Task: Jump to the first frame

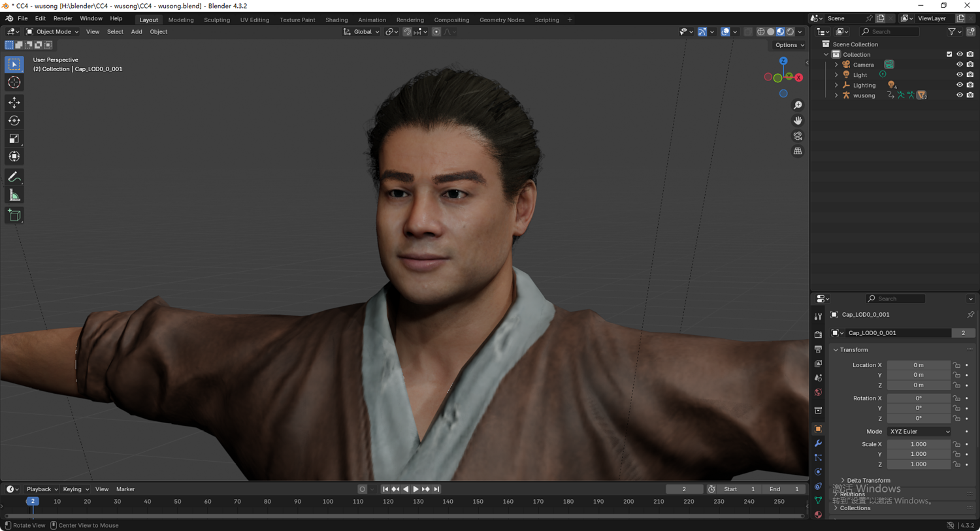Action: (x=385, y=489)
